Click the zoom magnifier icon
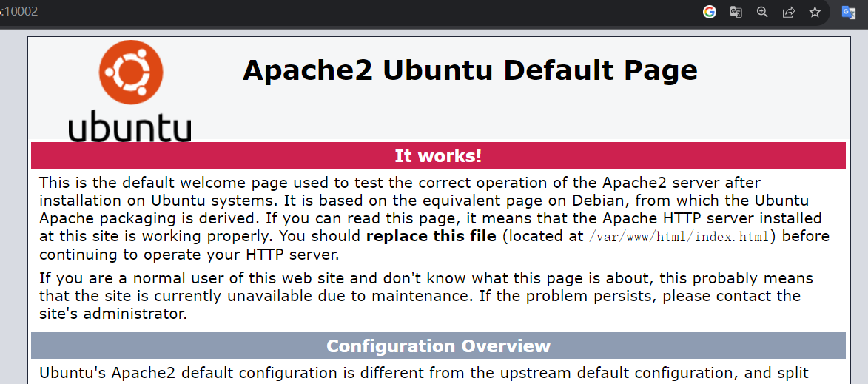Screen dimensions: 868x384 pyautogui.click(x=762, y=12)
